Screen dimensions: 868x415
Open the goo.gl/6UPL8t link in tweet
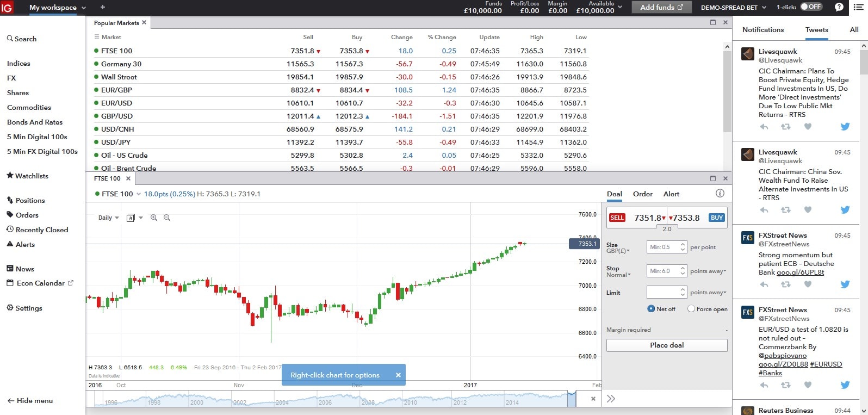[x=800, y=272]
